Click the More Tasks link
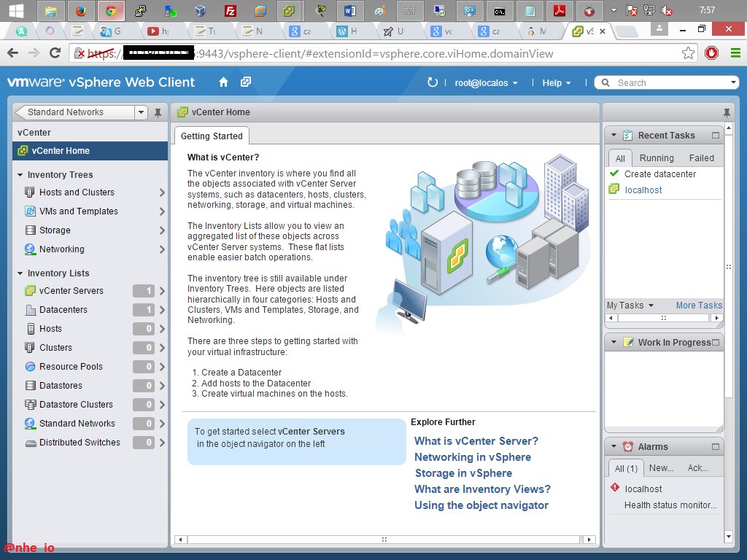747x560 pixels. pyautogui.click(x=699, y=306)
